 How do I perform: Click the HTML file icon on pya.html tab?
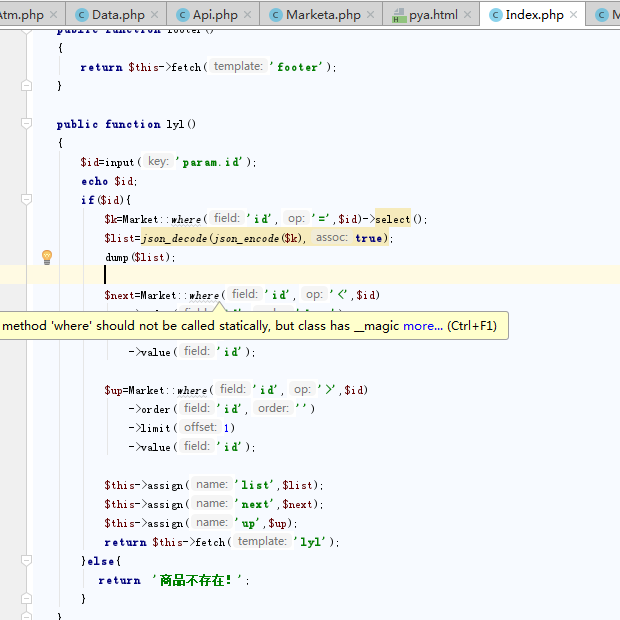(x=399, y=15)
